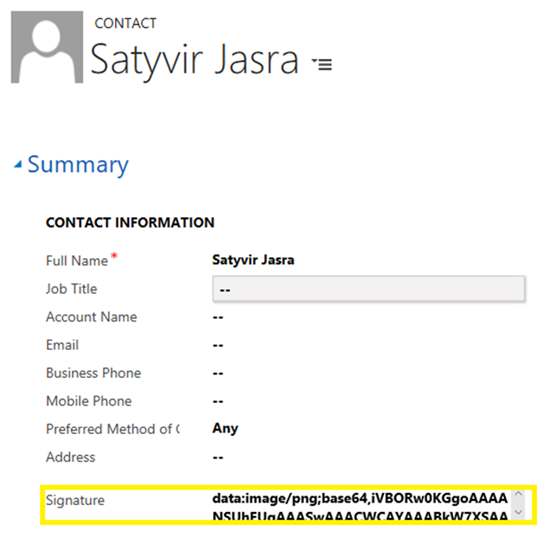The image size is (550, 557).
Task: Click the Signature base64 text area
Action: (x=360, y=505)
